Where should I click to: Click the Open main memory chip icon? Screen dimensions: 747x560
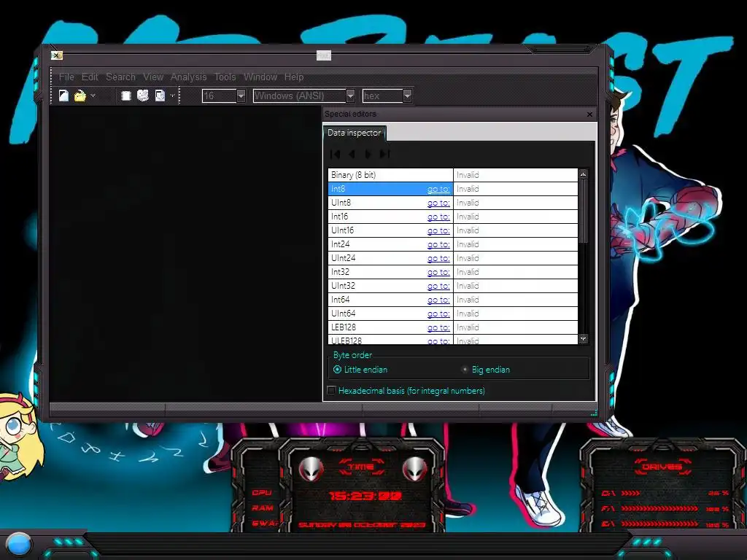tap(125, 96)
